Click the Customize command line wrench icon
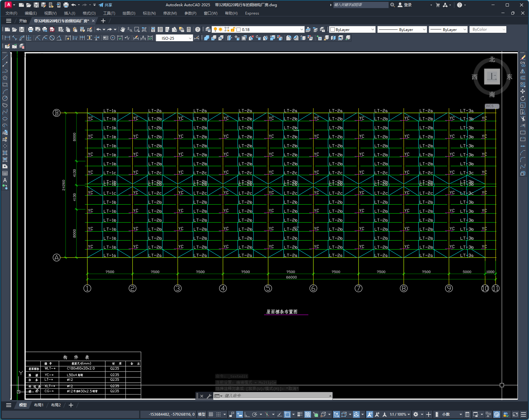529x420 pixels. click(x=209, y=396)
